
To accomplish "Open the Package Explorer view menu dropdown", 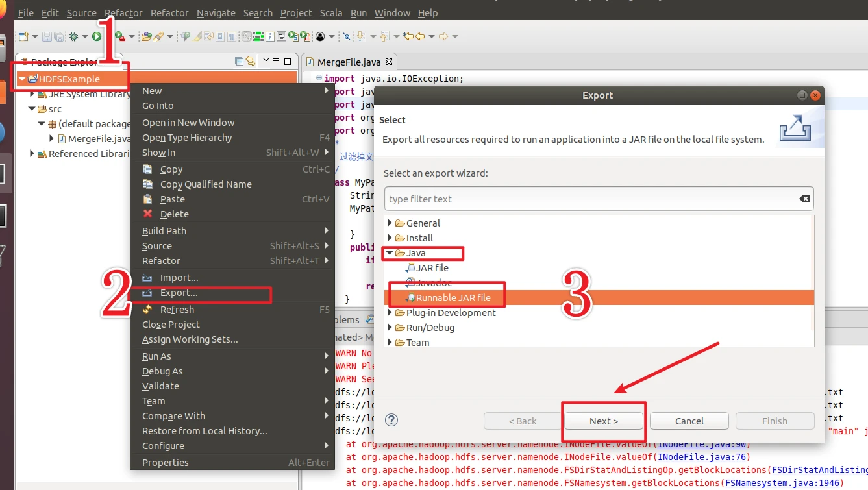I will [x=266, y=61].
